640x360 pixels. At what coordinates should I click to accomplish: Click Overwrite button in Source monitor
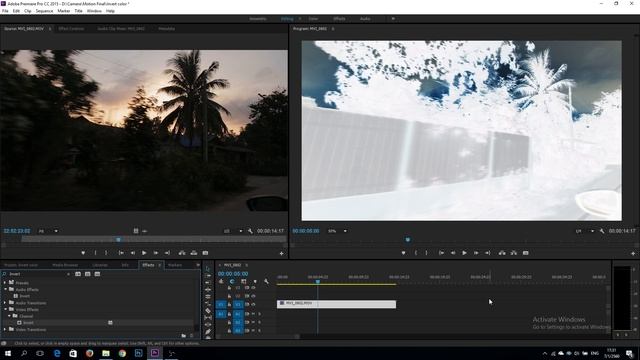194,253
